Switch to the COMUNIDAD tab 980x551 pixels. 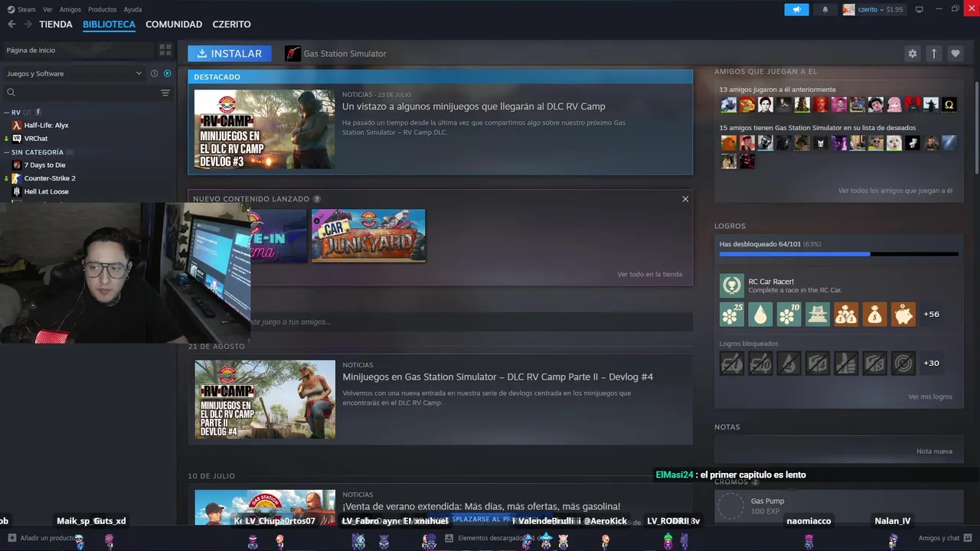coord(174,24)
